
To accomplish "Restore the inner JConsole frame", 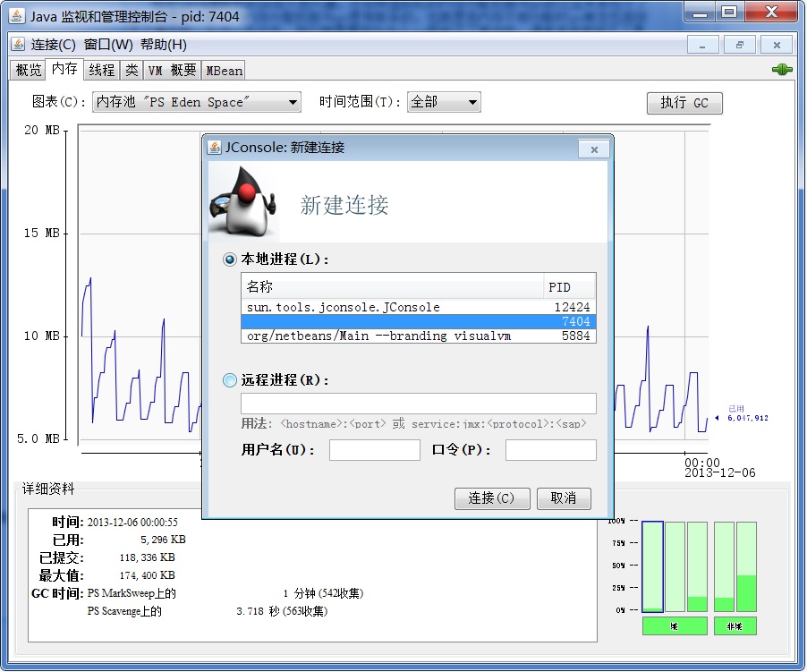I will [740, 46].
